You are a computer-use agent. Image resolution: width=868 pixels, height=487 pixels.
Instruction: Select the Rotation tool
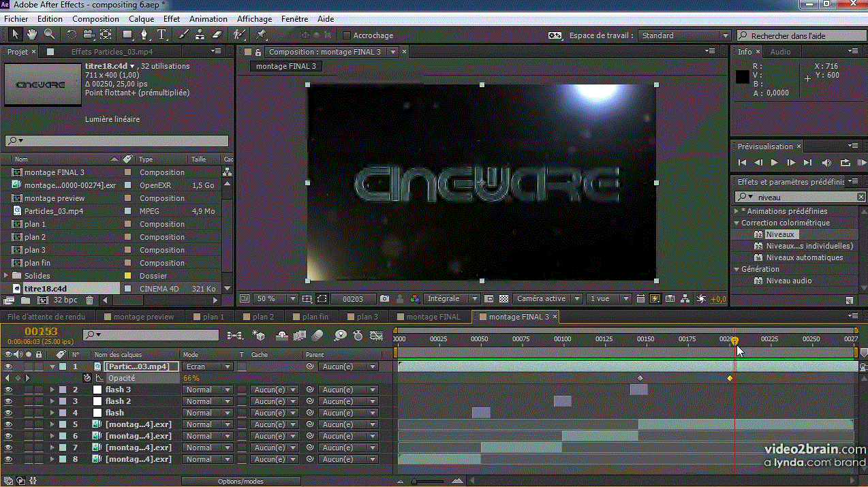click(x=72, y=34)
